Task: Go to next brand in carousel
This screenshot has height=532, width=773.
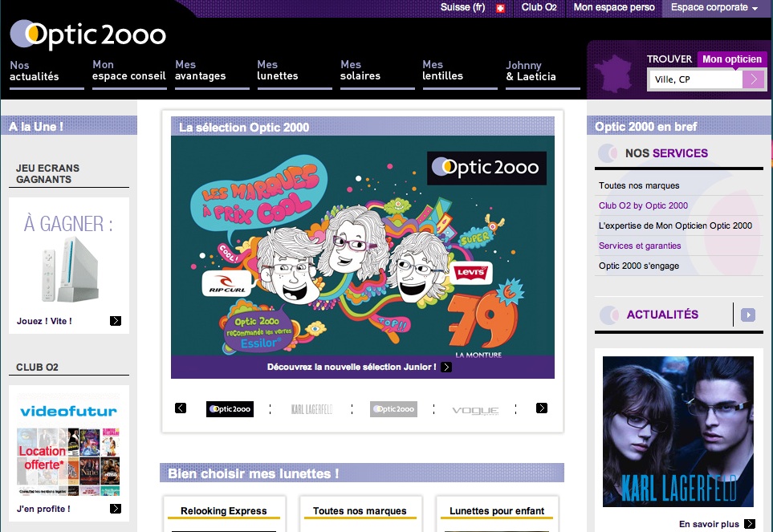Action: (541, 408)
